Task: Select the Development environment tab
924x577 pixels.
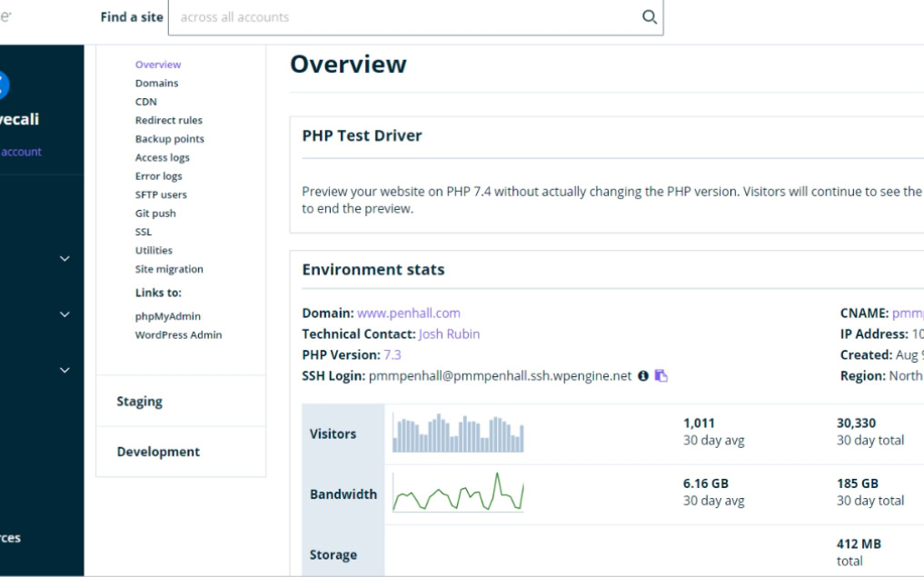Action: point(181,452)
